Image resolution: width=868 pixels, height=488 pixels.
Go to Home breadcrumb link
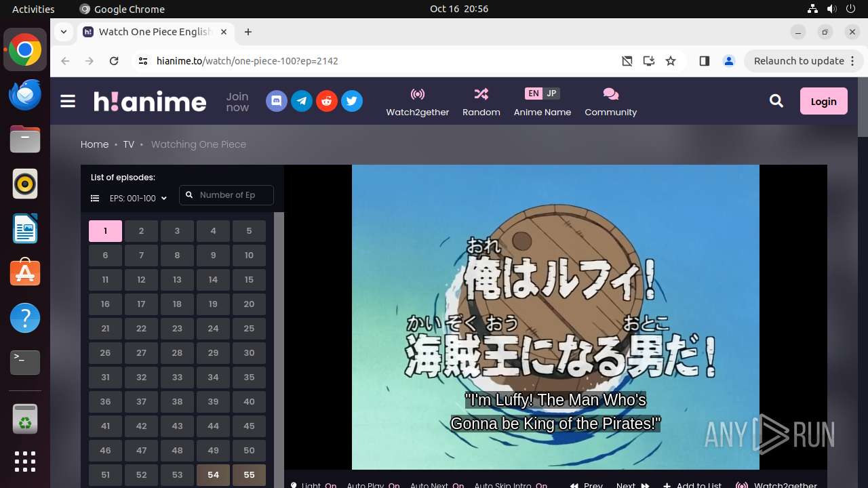(x=94, y=144)
